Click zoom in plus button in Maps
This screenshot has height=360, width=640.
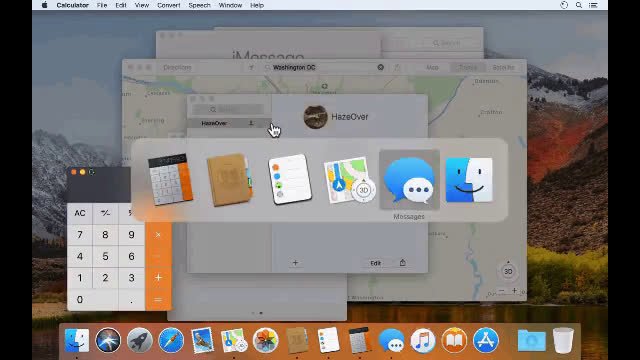coord(514,291)
